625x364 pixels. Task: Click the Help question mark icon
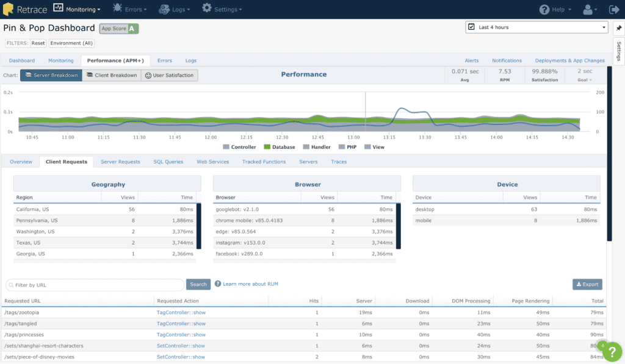coord(544,10)
